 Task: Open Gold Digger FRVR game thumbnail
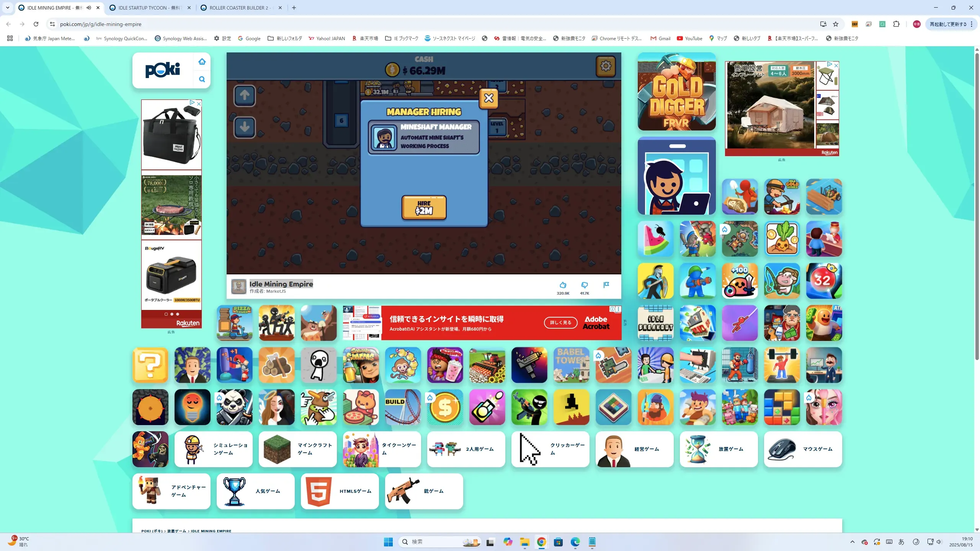point(676,92)
